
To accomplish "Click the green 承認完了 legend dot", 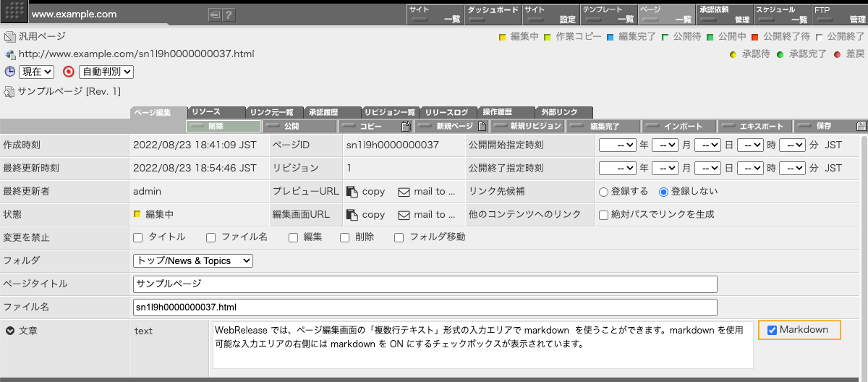I will click(780, 54).
